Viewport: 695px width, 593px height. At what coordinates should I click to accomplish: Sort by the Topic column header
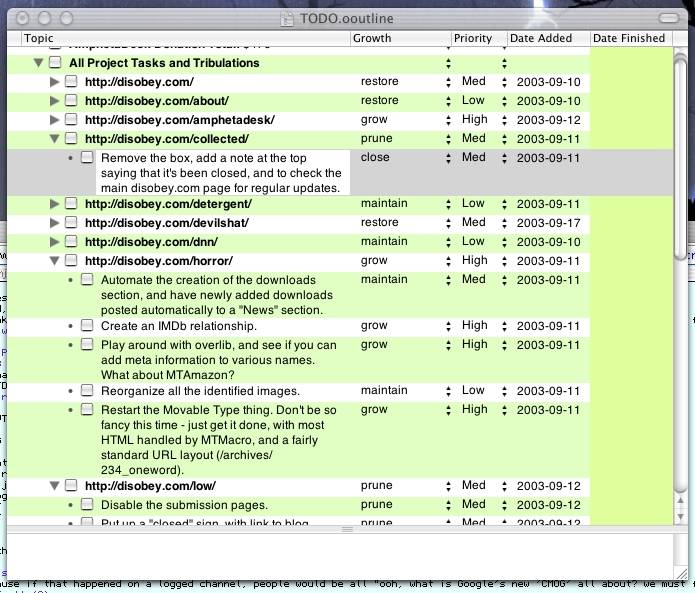tap(185, 38)
